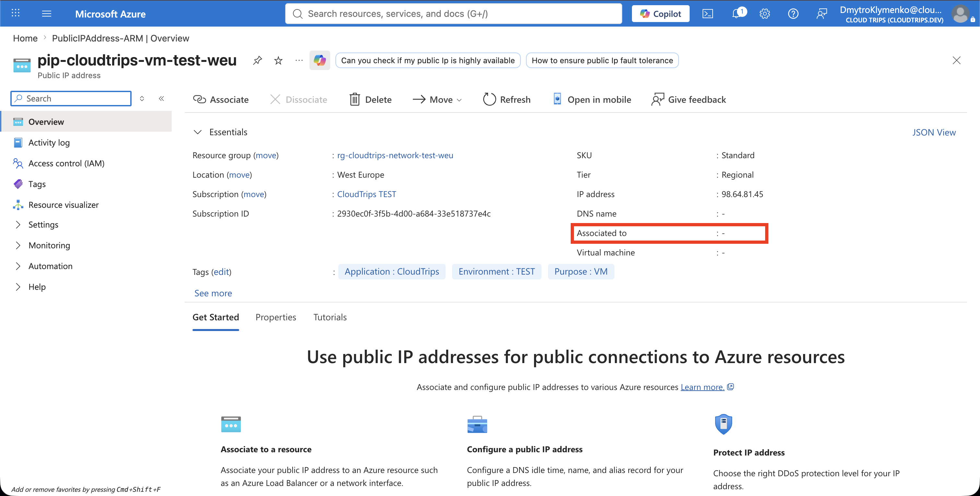Click IP address value 98.64.81.45
Viewport: 980px width, 496px height.
(742, 194)
